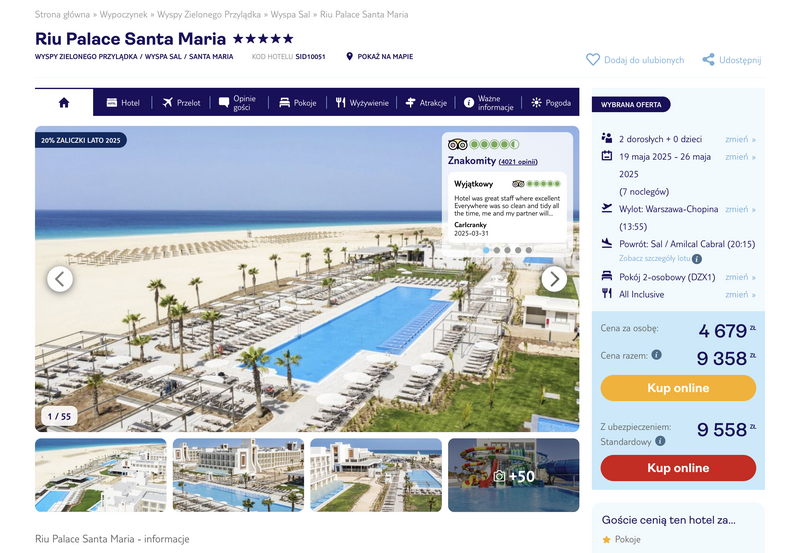Select the second review carousel dot
The height and width of the screenshot is (553, 800).
497,250
